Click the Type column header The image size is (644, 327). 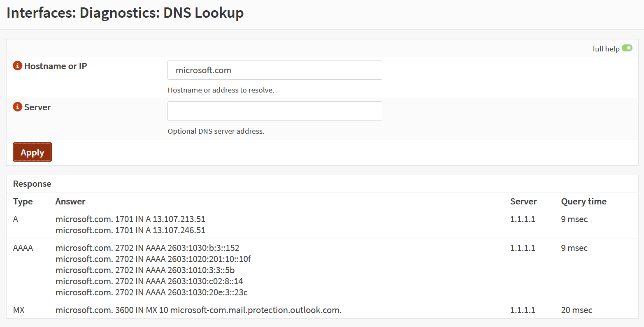[23, 202]
